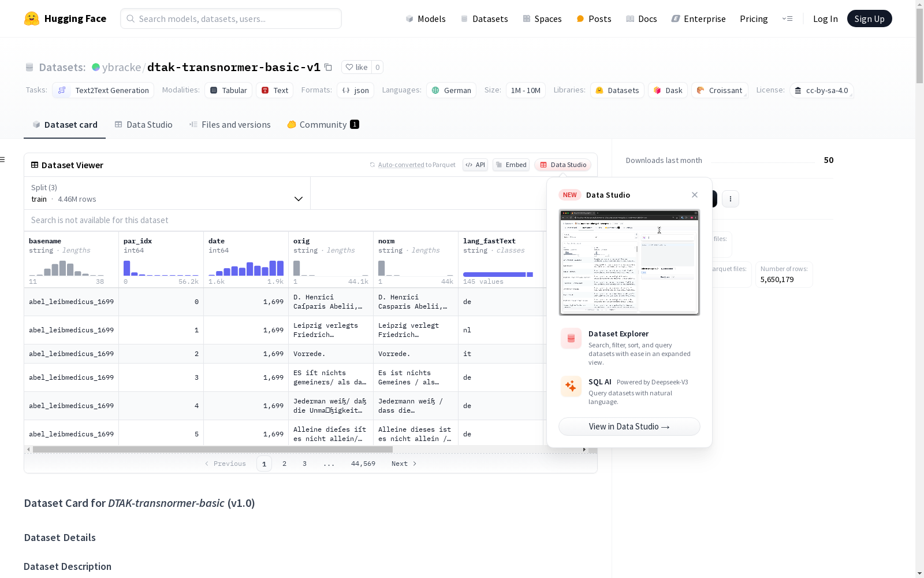
Task: Click the Dataset Explorer icon
Action: pyautogui.click(x=571, y=339)
